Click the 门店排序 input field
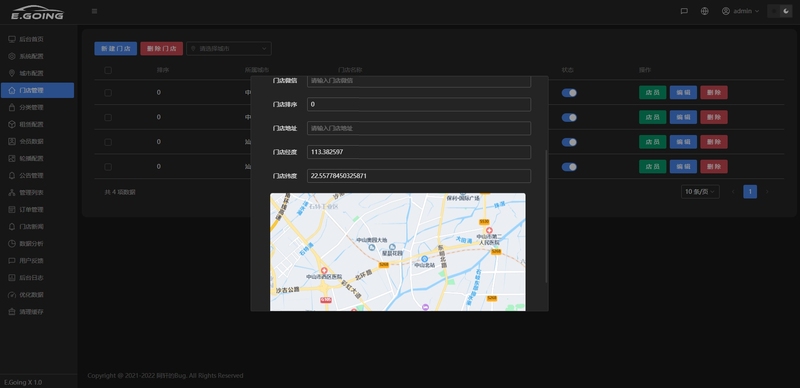Viewport: 800px width, 388px height. pyautogui.click(x=419, y=104)
